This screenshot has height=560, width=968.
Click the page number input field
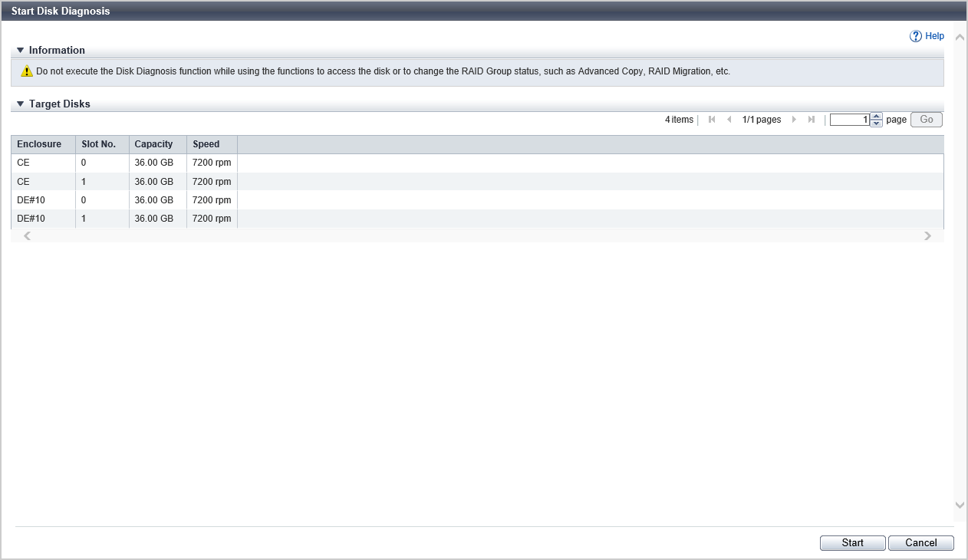coord(849,120)
